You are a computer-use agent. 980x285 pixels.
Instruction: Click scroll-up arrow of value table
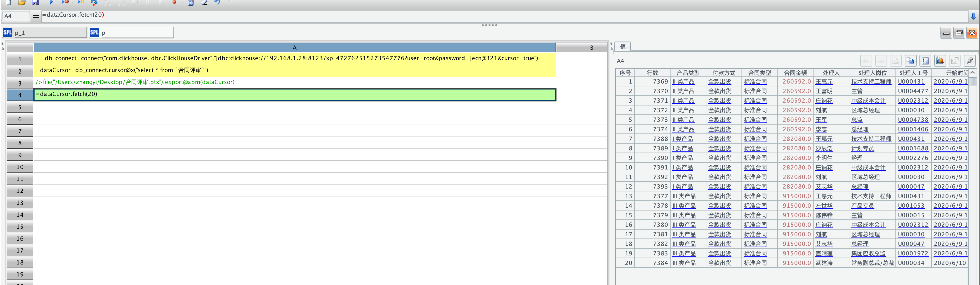tap(973, 72)
